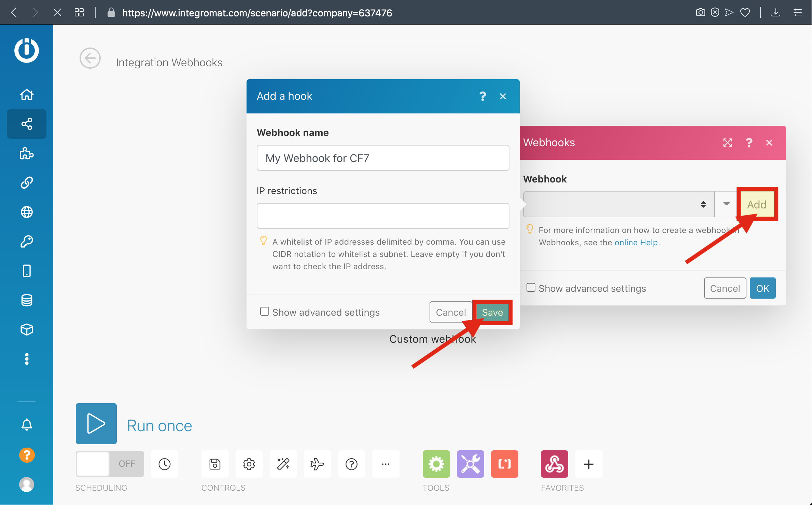Open the three-dots more controls menu
Viewport: 812px width, 505px height.
click(386, 464)
